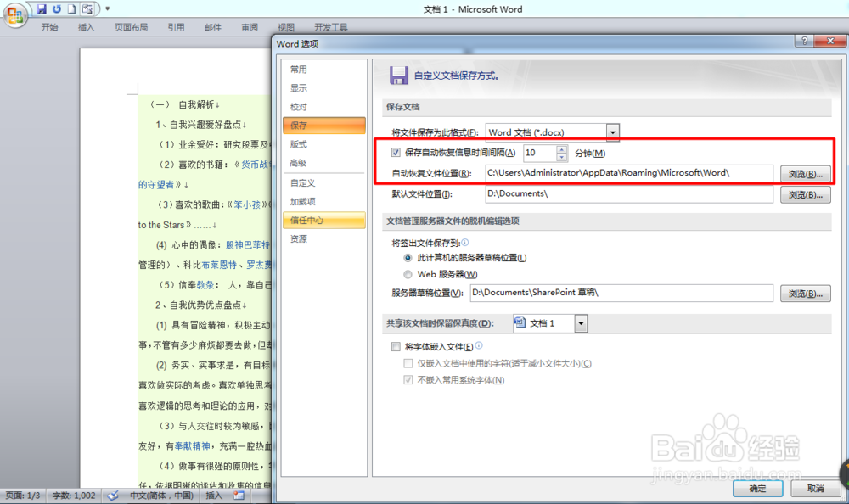The image size is (849, 504).
Task: Select 信任中心 category in options list
Action: click(x=323, y=220)
